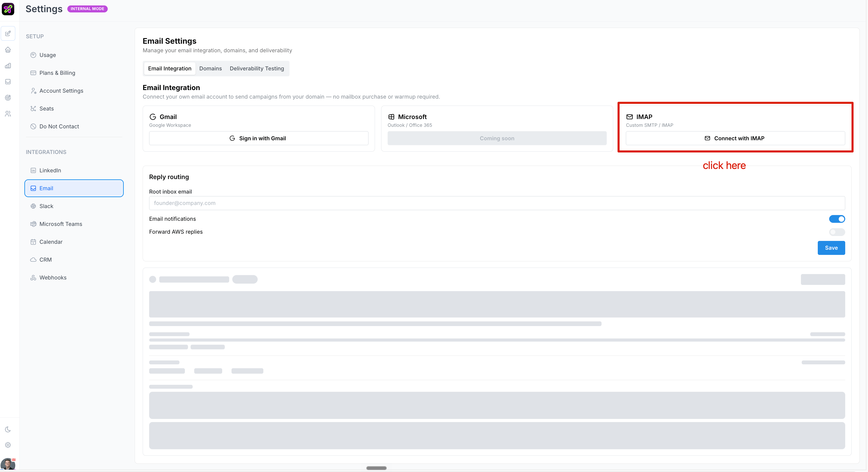
Task: Click the Seats icon
Action: click(x=33, y=108)
